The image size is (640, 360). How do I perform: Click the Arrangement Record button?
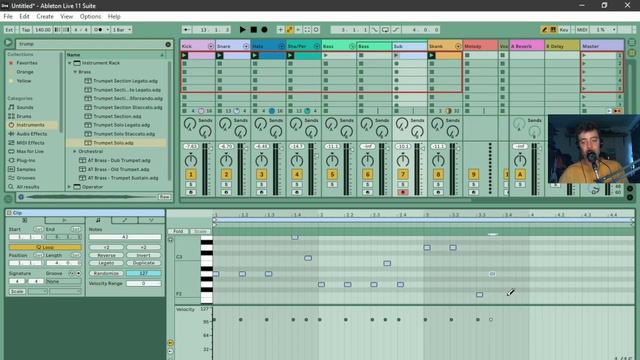coord(264,29)
